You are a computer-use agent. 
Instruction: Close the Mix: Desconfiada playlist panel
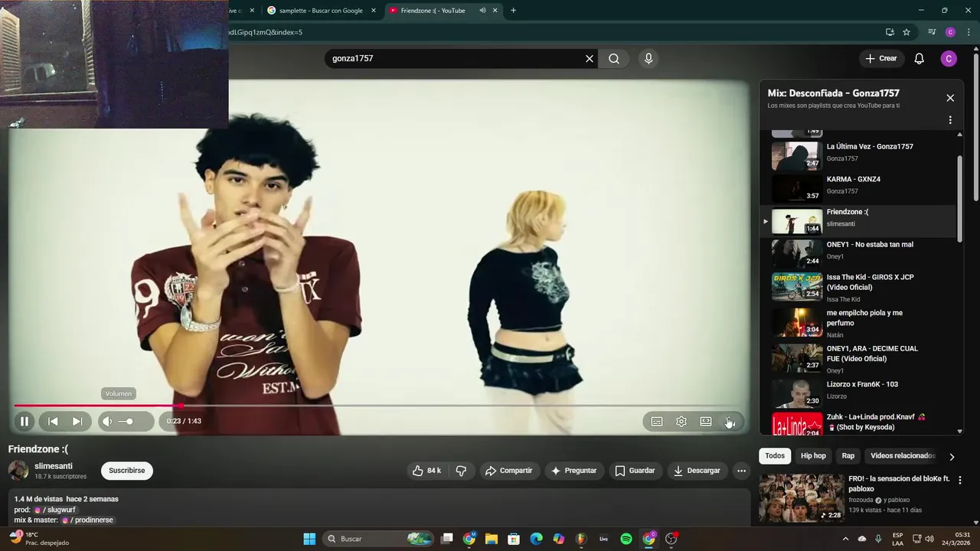coord(950,98)
